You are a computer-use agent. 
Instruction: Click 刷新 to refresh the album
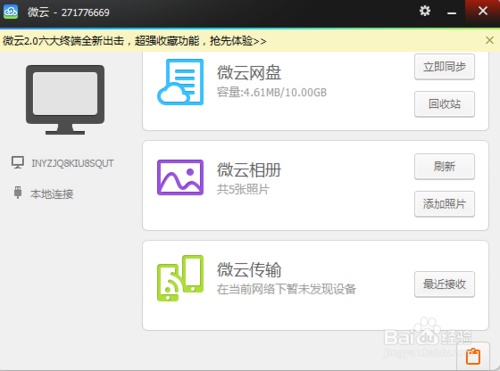(444, 166)
